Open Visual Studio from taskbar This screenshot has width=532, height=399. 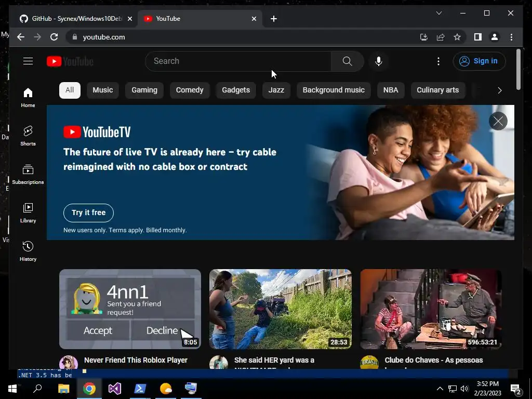pyautogui.click(x=115, y=389)
